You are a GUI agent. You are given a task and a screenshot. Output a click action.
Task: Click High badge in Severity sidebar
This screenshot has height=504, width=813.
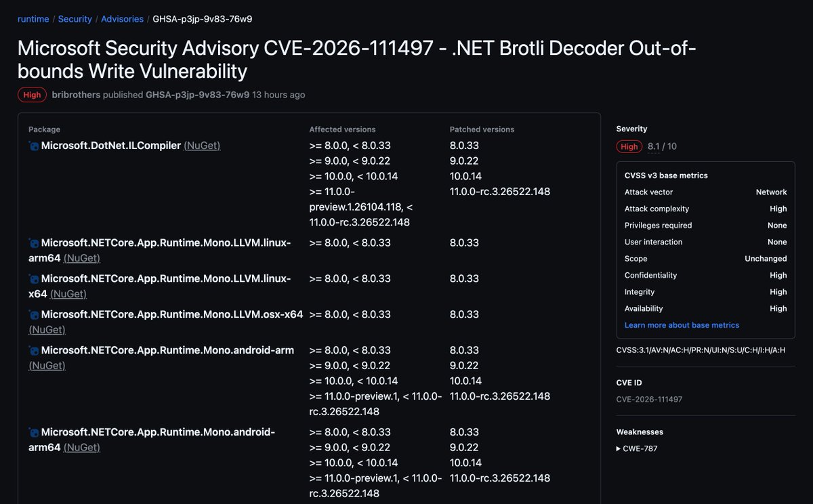tap(629, 146)
